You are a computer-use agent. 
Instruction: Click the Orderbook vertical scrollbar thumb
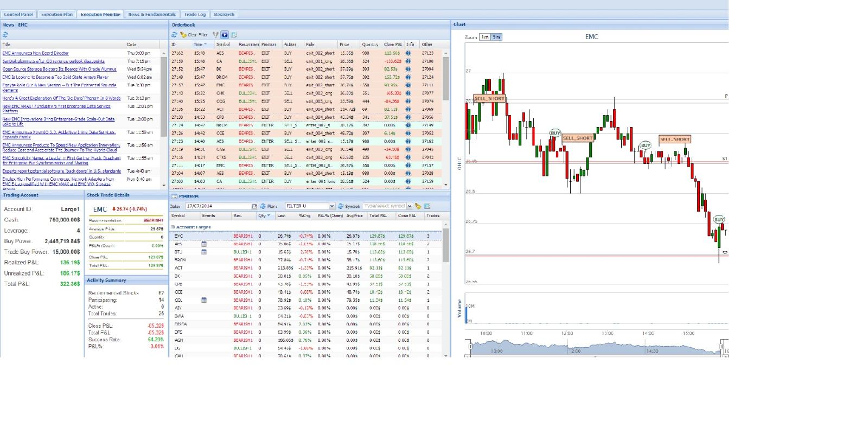tap(446, 78)
